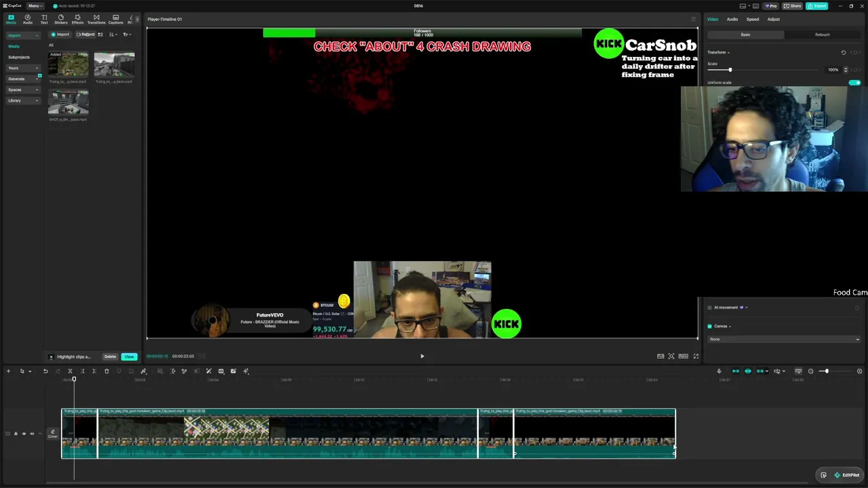Image resolution: width=868 pixels, height=488 pixels.
Task: Select Media in the sidebar
Action: (x=14, y=46)
